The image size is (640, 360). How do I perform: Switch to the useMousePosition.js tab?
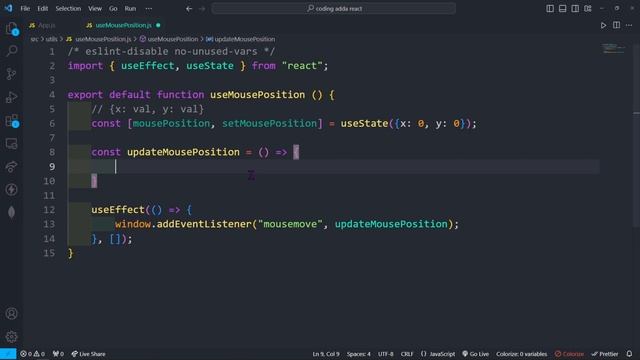[x=119, y=25]
